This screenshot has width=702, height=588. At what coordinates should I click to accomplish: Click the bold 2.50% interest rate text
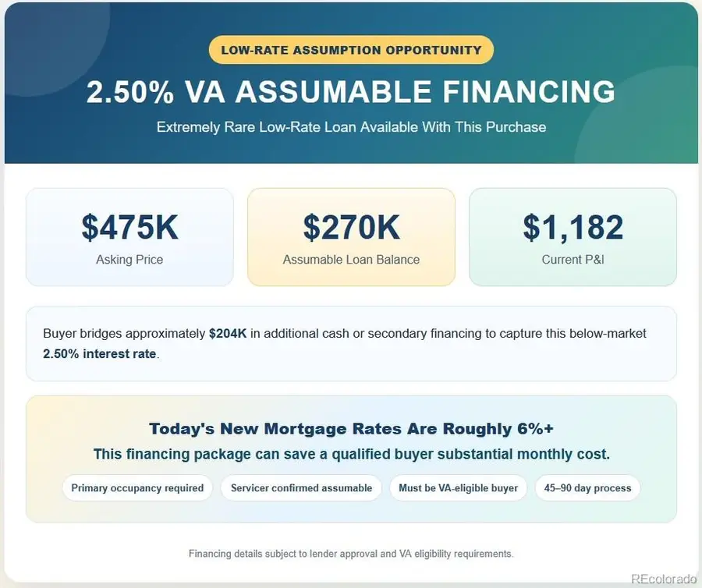click(x=99, y=353)
